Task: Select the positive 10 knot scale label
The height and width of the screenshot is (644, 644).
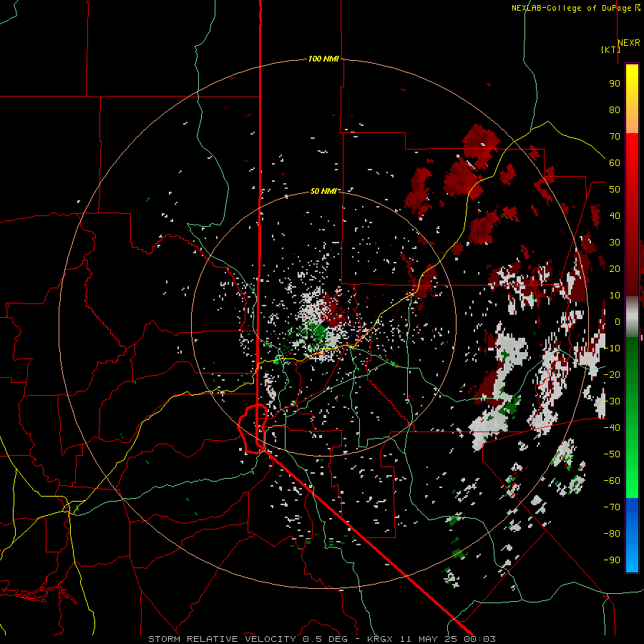Action: click(615, 296)
